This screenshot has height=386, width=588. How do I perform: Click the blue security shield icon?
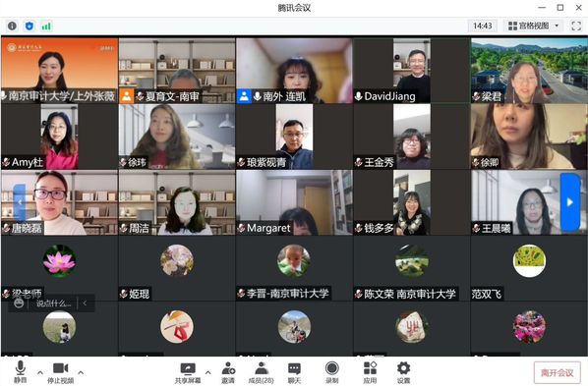29,26
